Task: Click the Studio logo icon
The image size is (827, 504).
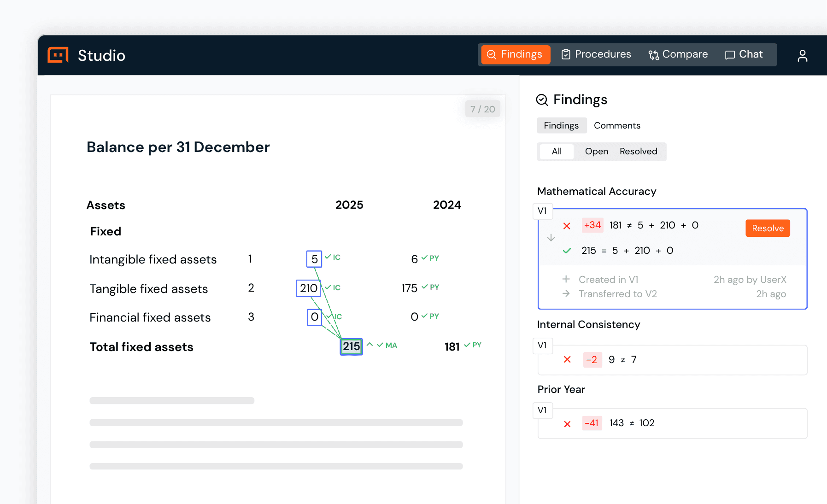Action: click(58, 55)
